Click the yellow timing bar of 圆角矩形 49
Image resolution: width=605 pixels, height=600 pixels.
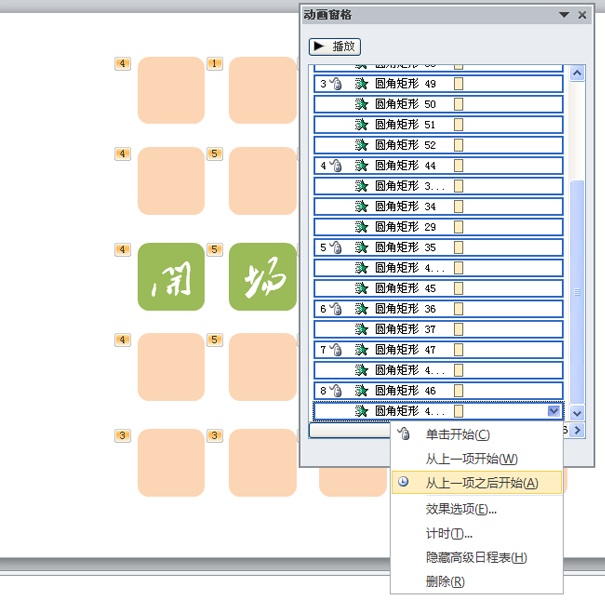click(458, 83)
